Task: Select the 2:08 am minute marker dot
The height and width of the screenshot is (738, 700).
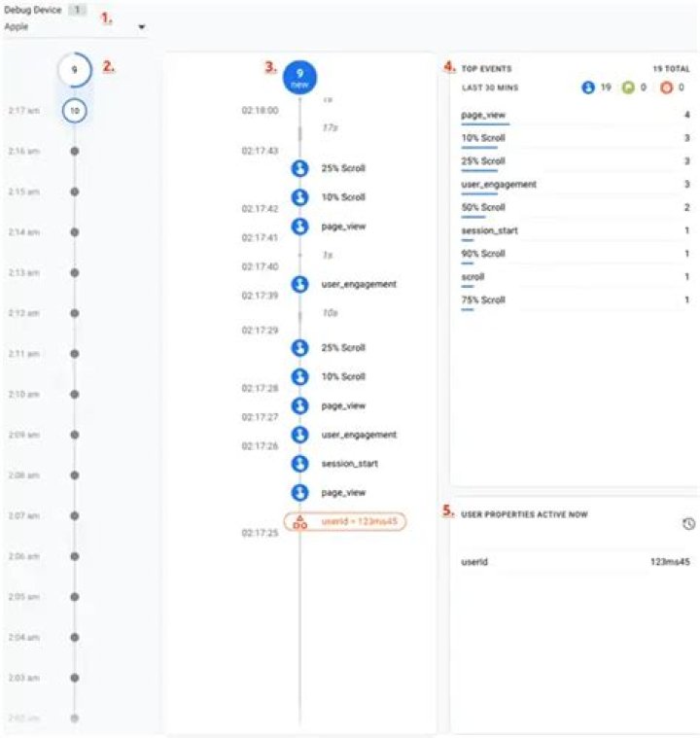Action: [x=75, y=474]
